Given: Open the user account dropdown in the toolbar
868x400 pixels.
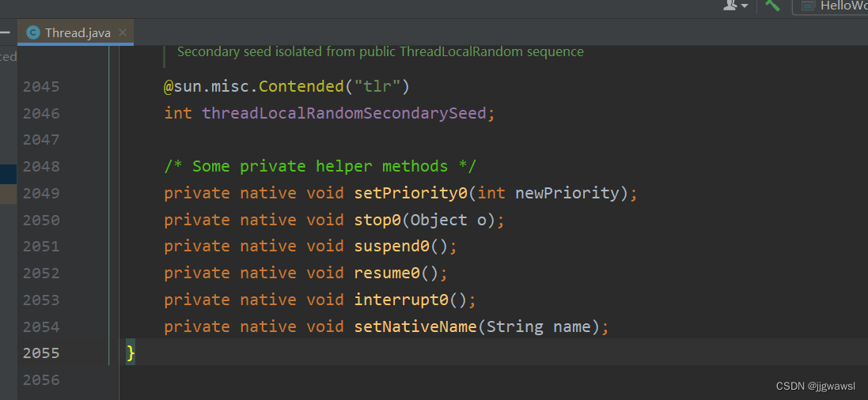Looking at the screenshot, I should point(736,6).
